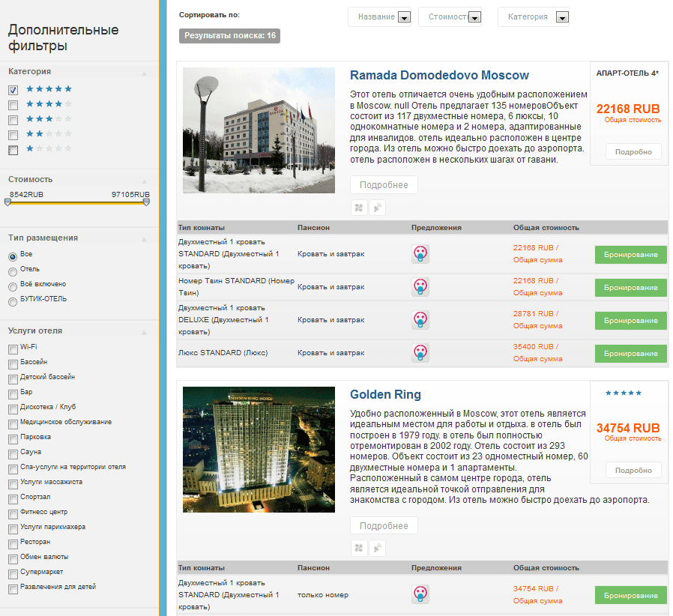Click the yellow price range bar
Viewport: 673px width, 616px height.
pyautogui.click(x=77, y=203)
